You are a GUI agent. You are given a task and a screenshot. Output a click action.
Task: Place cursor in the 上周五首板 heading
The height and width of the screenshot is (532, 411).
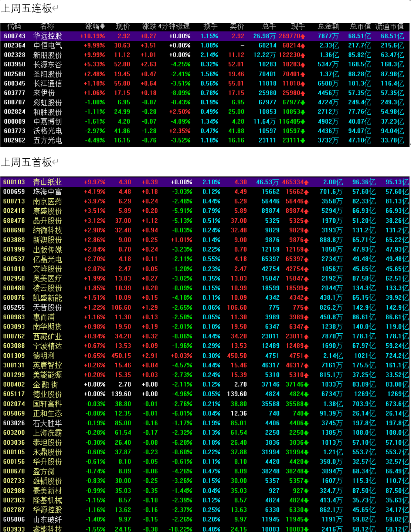tap(27, 162)
